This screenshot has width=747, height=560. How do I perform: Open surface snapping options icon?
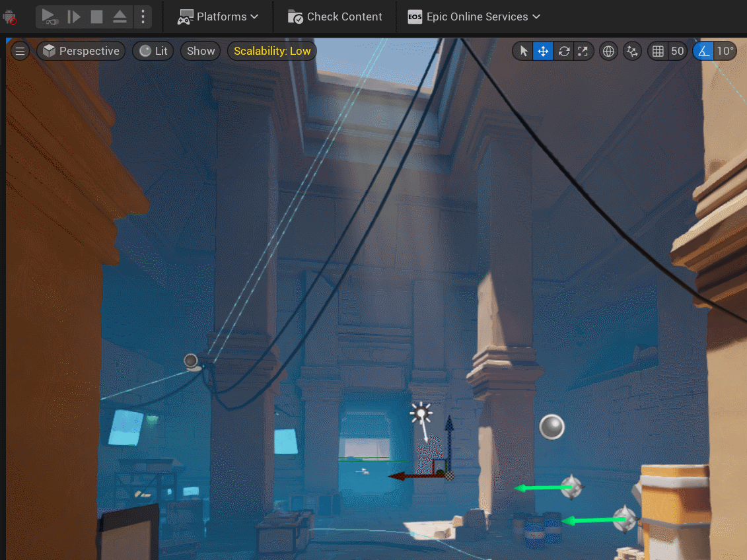pyautogui.click(x=632, y=52)
